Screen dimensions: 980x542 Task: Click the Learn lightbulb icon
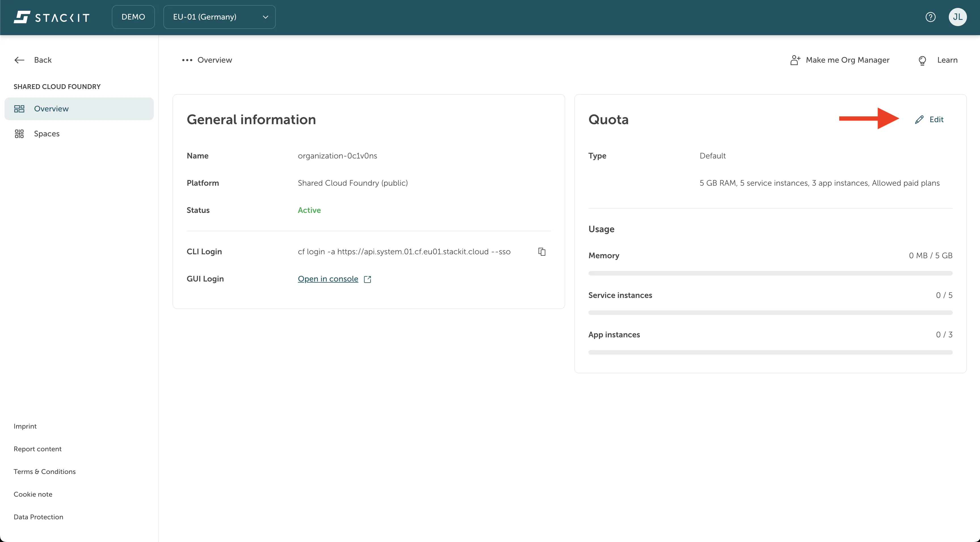tap(922, 60)
